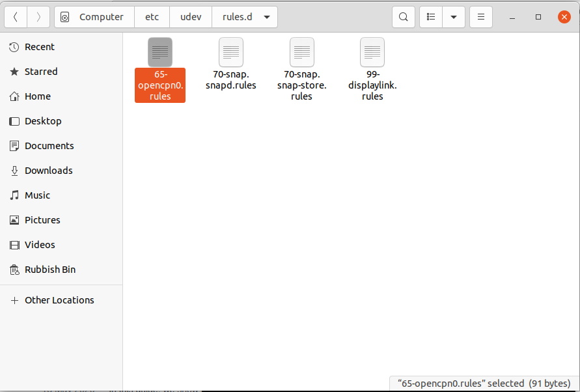Select the 70-snap.snap-store.rules file icon

coord(302,52)
